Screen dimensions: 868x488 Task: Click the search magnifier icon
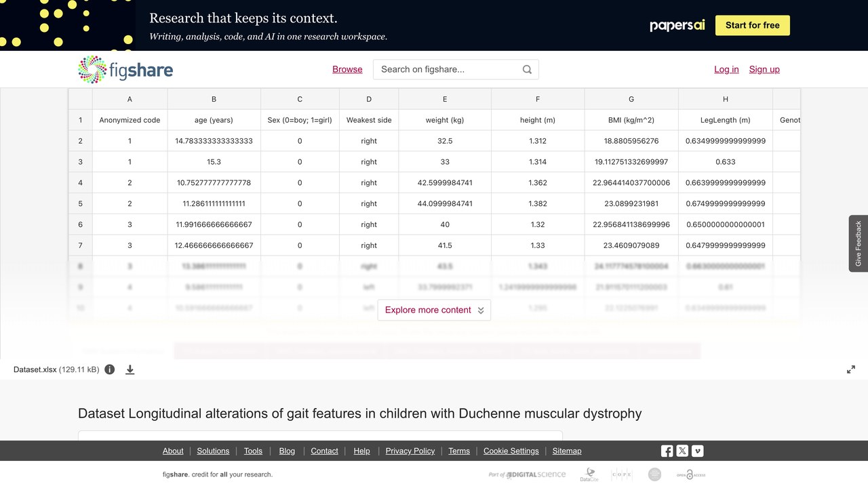(527, 69)
